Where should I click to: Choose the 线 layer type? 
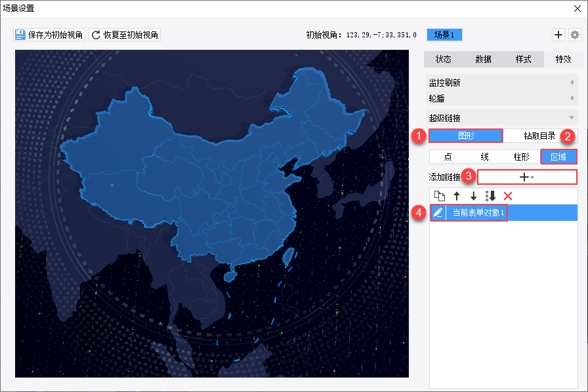484,157
